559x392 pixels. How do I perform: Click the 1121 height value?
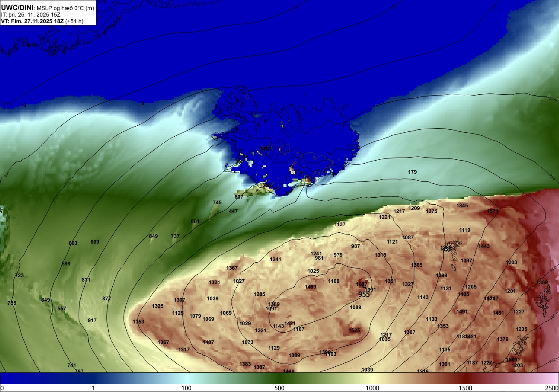click(392, 242)
